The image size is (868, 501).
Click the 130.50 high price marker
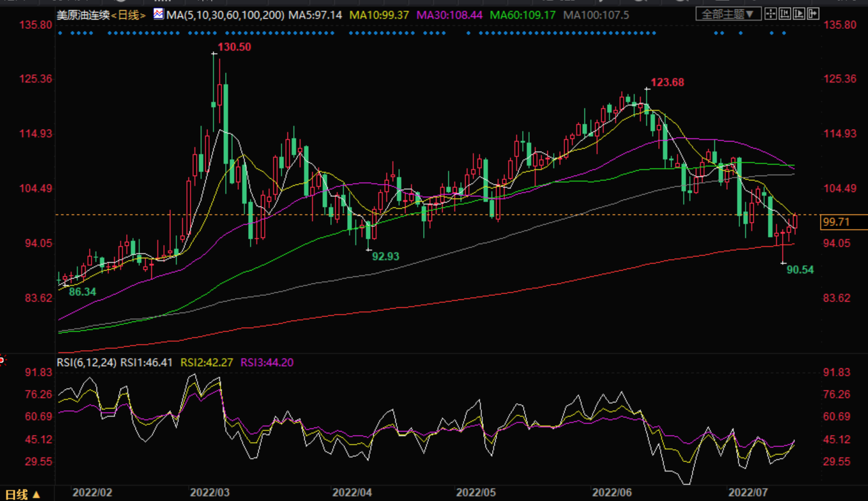pos(234,47)
